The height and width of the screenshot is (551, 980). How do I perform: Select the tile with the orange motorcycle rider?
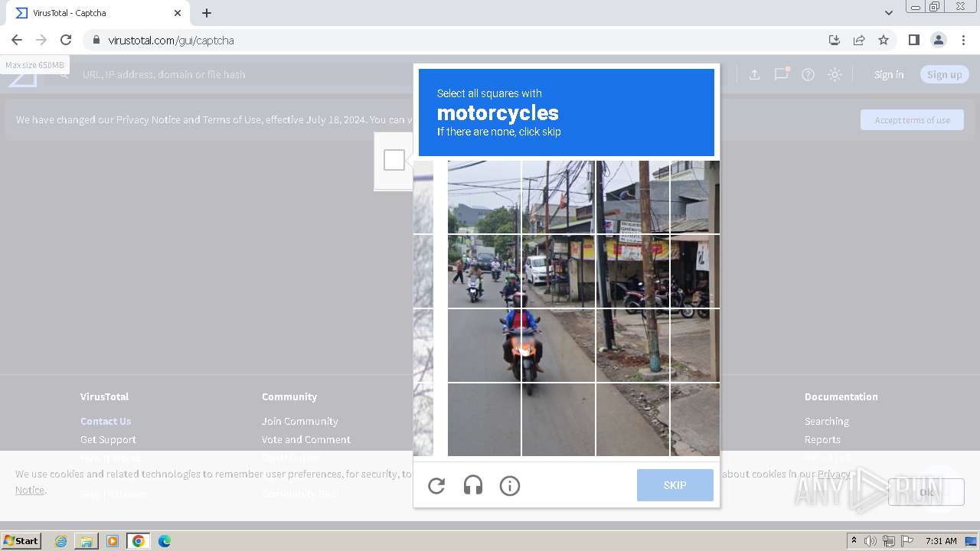click(x=558, y=345)
